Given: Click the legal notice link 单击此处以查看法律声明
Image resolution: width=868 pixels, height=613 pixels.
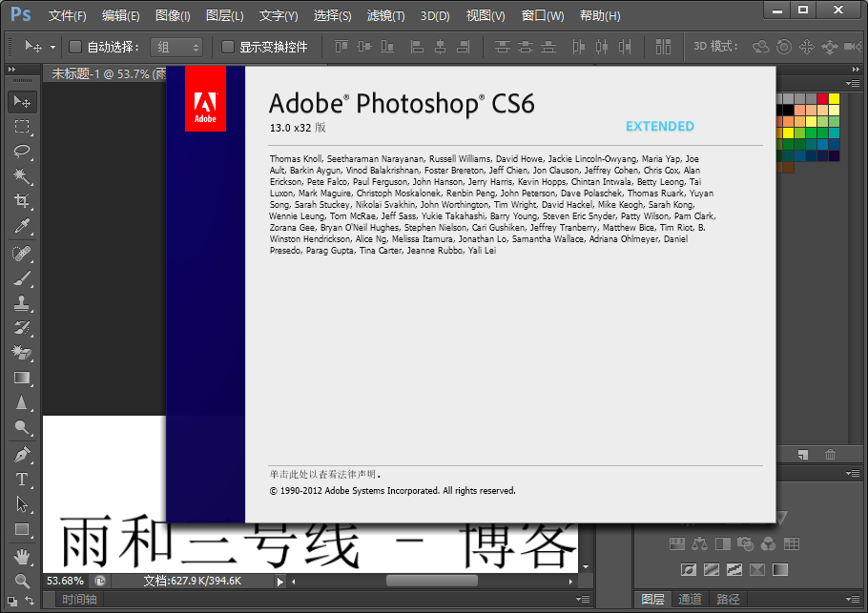Looking at the screenshot, I should [x=325, y=474].
